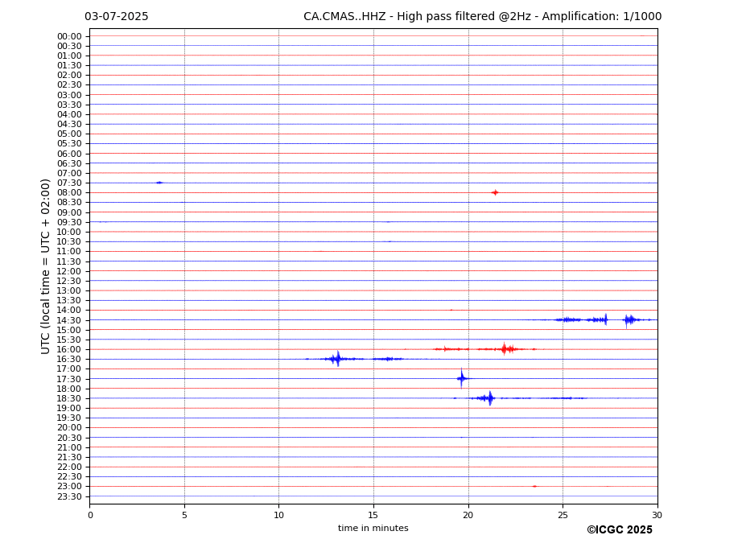Click the 05:30 row label
The height and width of the screenshot is (560, 746).
click(x=69, y=144)
